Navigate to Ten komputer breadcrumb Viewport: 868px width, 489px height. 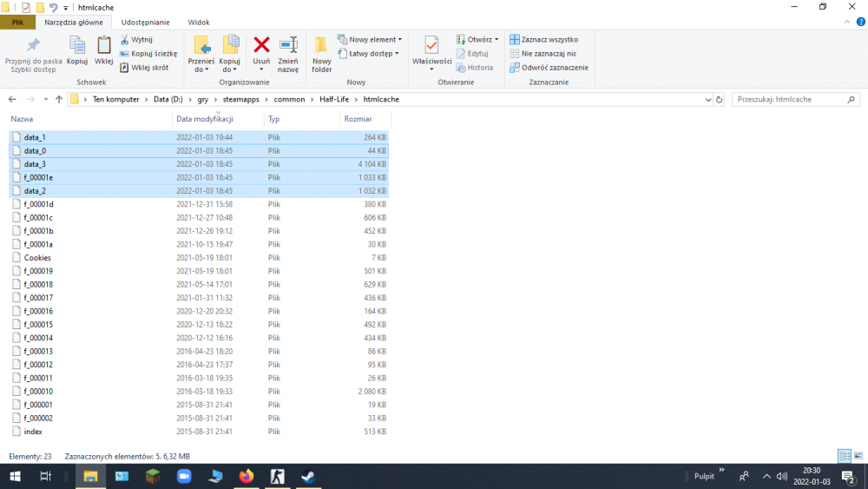tap(115, 99)
